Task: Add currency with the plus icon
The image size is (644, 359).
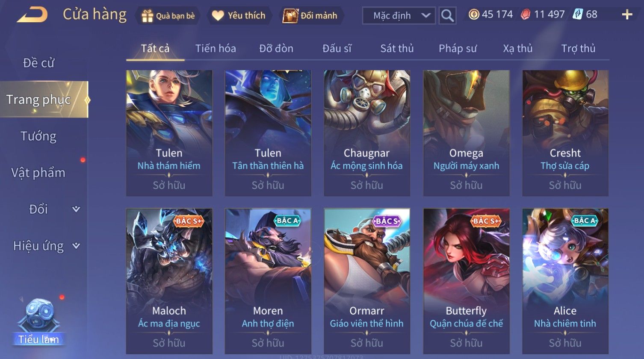Action: tap(627, 15)
